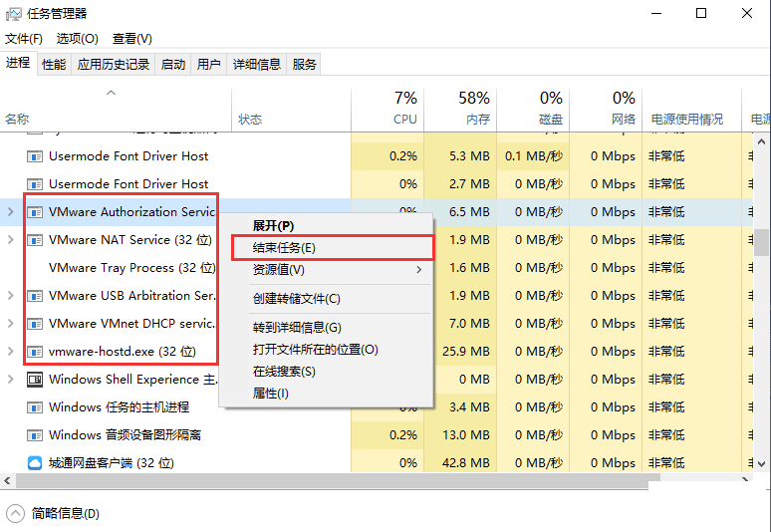
Task: Switch to the 用户 tab
Action: [x=208, y=65]
